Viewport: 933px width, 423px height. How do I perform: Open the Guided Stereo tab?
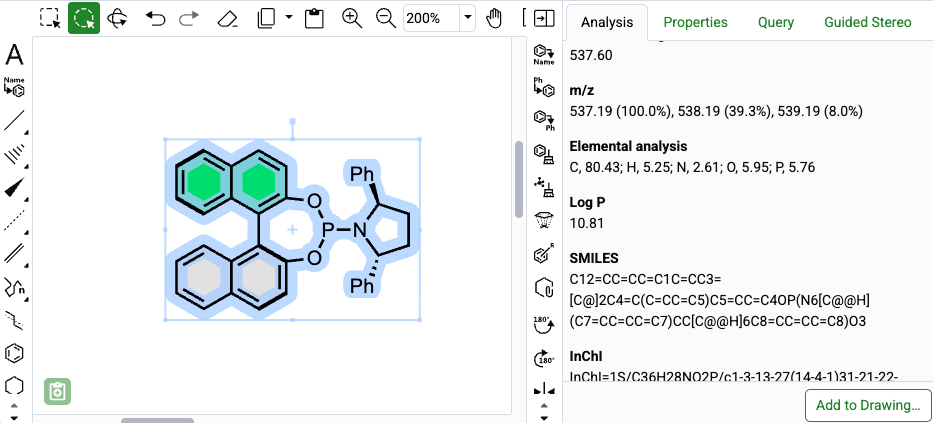(x=867, y=22)
